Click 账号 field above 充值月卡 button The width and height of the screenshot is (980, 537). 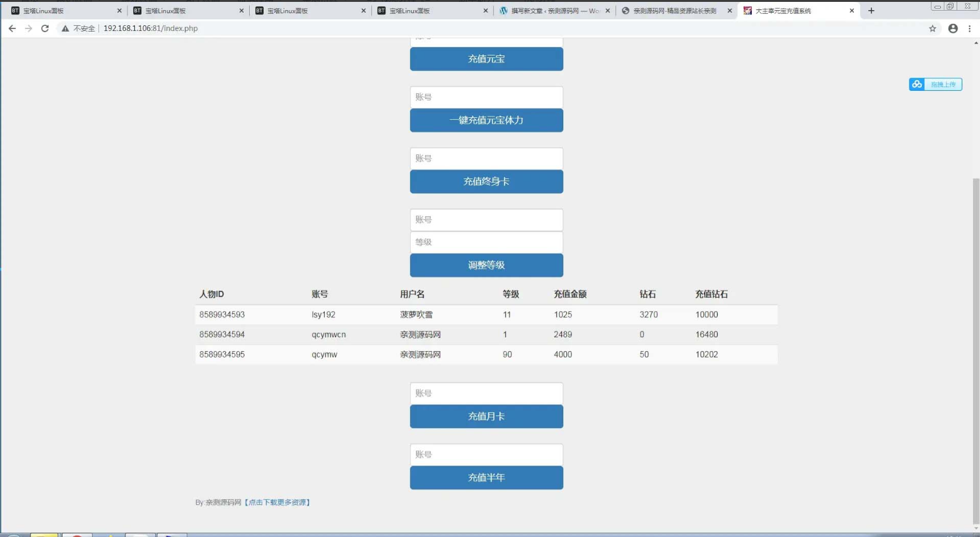click(x=486, y=393)
